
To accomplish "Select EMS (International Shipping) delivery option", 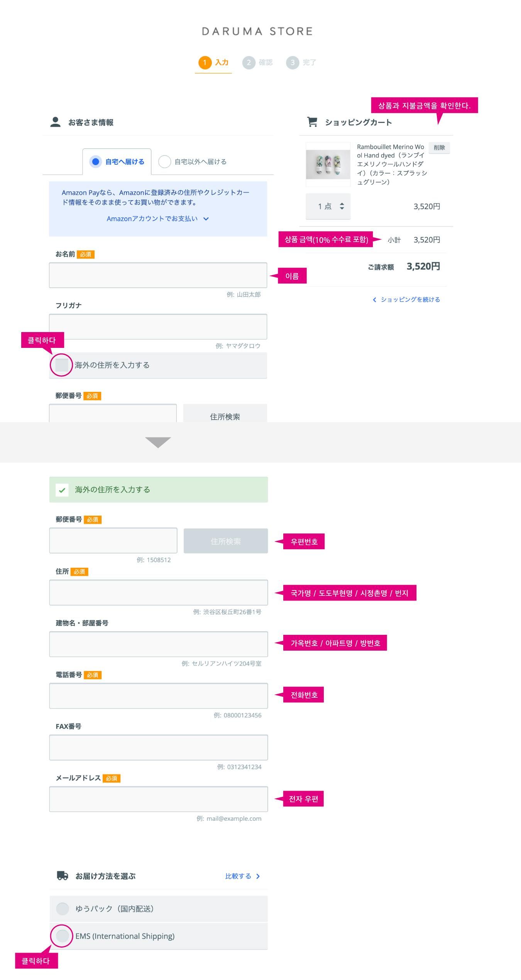I will tap(63, 936).
